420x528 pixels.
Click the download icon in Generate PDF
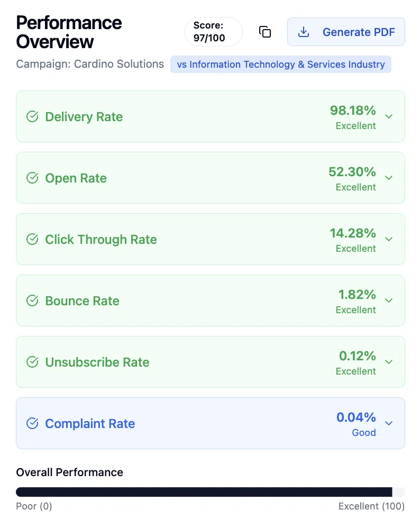304,32
